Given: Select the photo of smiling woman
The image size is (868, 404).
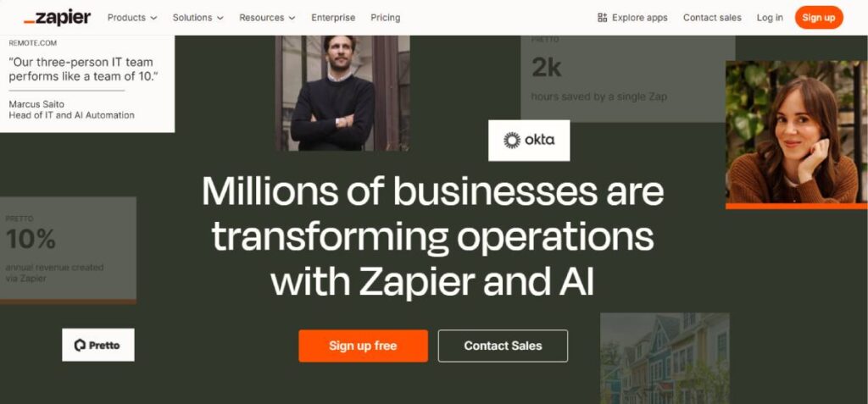Looking at the screenshot, I should pyautogui.click(x=797, y=135).
